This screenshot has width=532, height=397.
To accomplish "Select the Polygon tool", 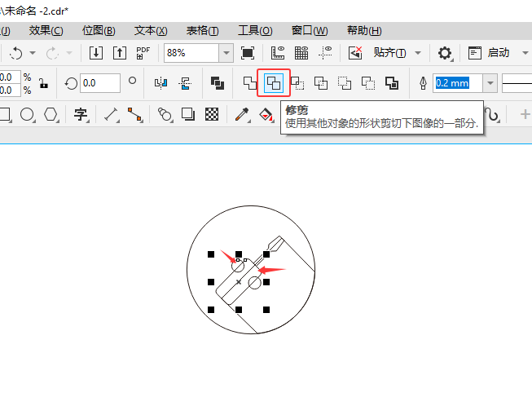I will (51, 114).
